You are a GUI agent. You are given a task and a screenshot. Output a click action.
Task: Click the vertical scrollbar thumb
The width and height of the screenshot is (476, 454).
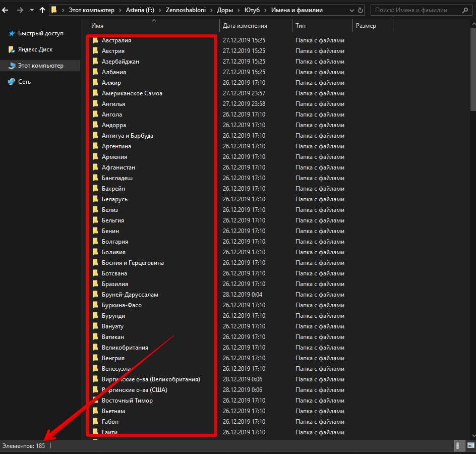pyautogui.click(x=473, y=73)
